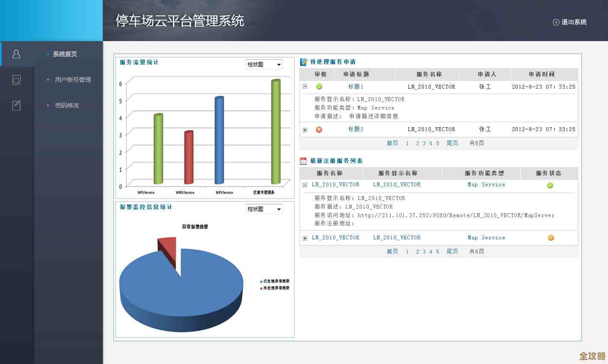Click the 最新注册服务列表 calendar icon
Screen dimensions: 608x364
[304, 160]
